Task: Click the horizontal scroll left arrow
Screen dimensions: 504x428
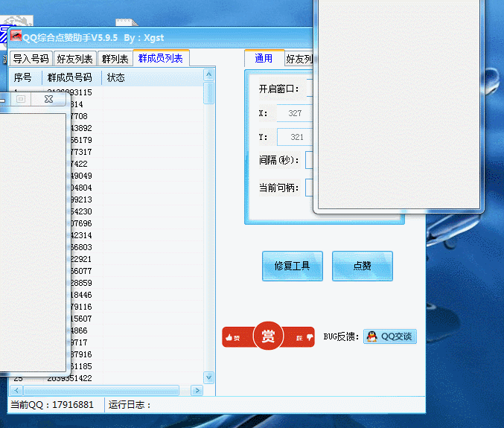Action: 16,390
